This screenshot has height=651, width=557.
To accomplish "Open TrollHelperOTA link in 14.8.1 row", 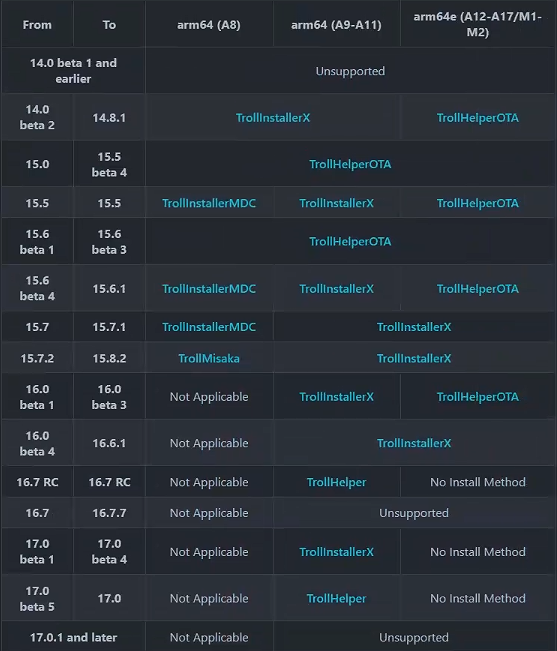I will click(477, 118).
